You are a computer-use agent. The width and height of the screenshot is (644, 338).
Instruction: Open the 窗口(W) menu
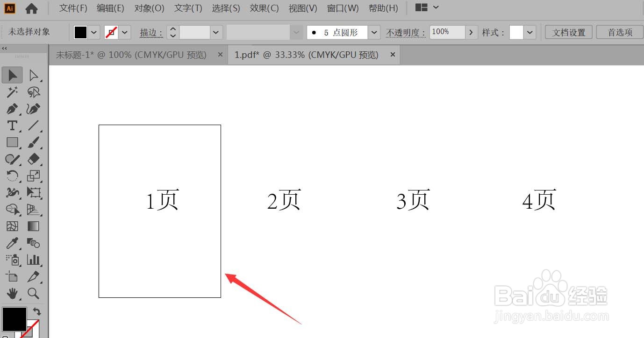[x=343, y=8]
